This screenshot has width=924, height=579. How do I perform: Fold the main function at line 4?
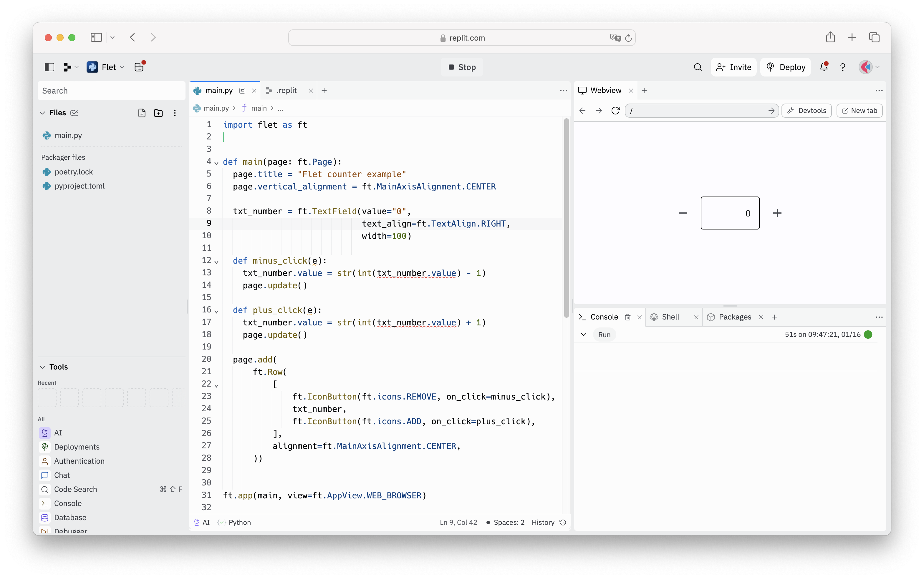pos(216,163)
